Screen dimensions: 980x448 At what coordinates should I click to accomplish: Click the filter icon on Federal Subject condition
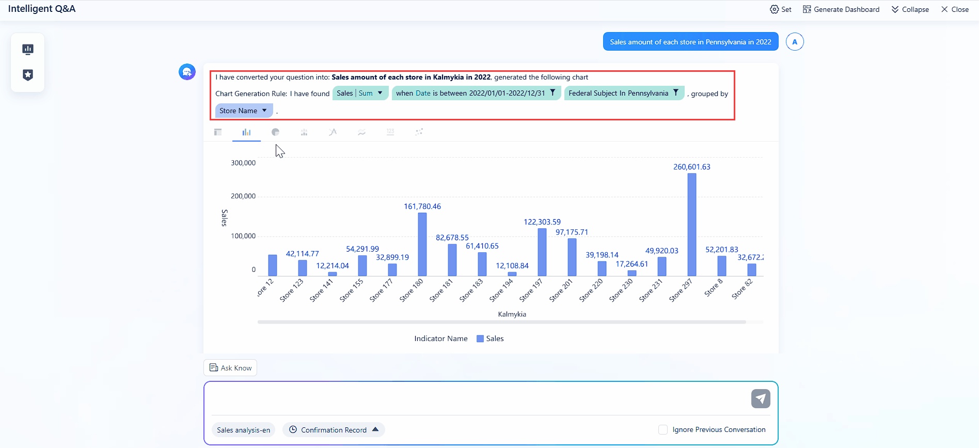[675, 93]
